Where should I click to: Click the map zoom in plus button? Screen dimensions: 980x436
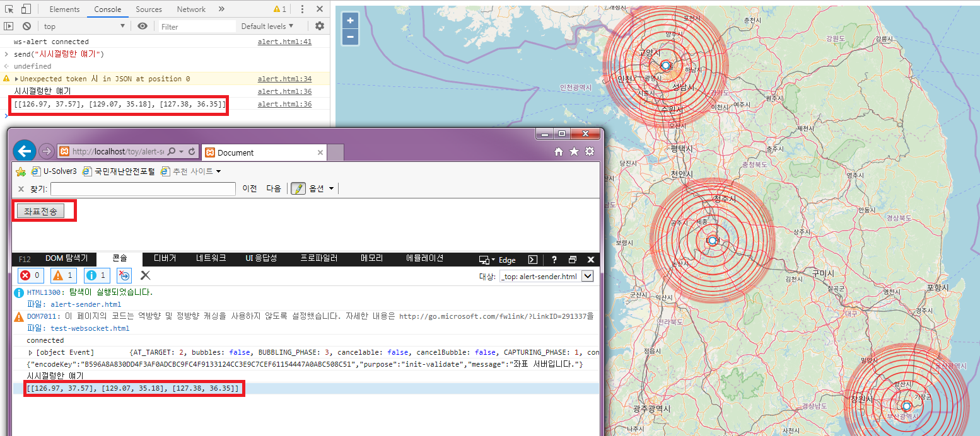point(350,21)
